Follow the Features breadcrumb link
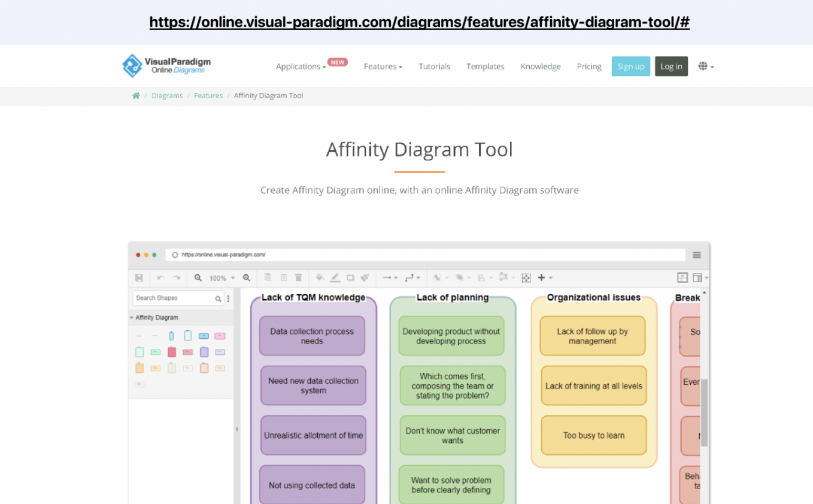The height and width of the screenshot is (504, 813). coord(208,96)
